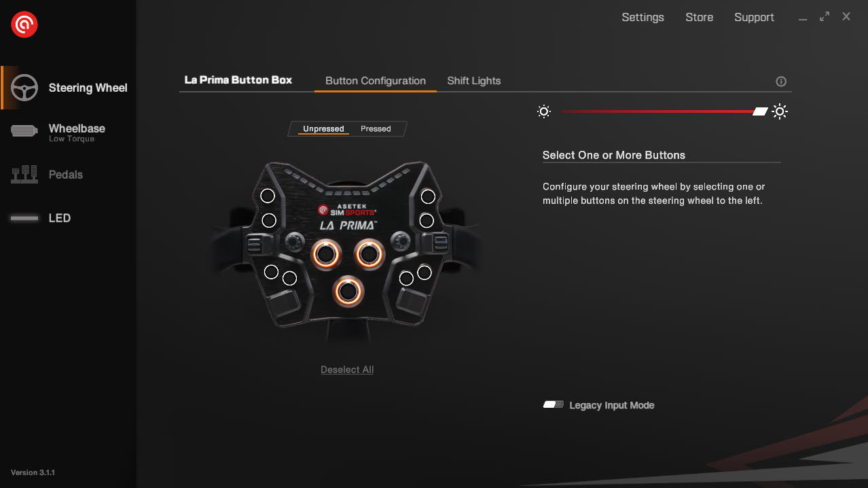The width and height of the screenshot is (868, 488).
Task: Open the Support page
Action: [x=754, y=18]
